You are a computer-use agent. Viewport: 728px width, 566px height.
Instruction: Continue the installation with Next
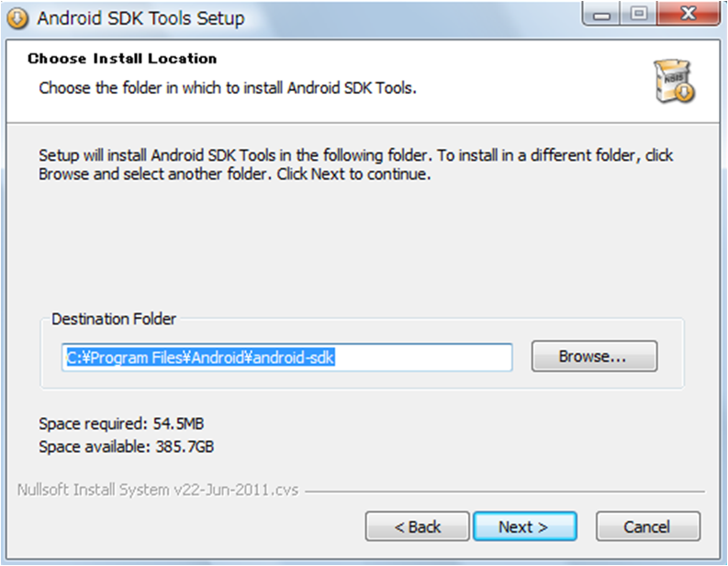coord(524,526)
